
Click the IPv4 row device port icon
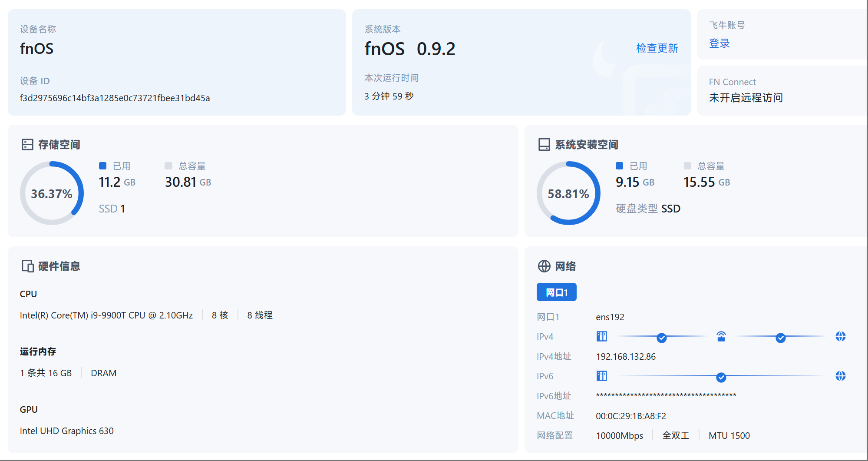[602, 336]
